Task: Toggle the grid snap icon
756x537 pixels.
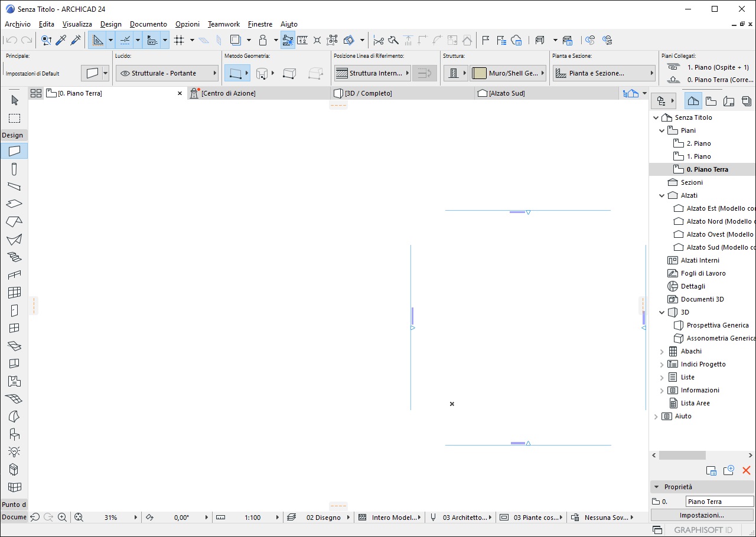Action: point(180,40)
